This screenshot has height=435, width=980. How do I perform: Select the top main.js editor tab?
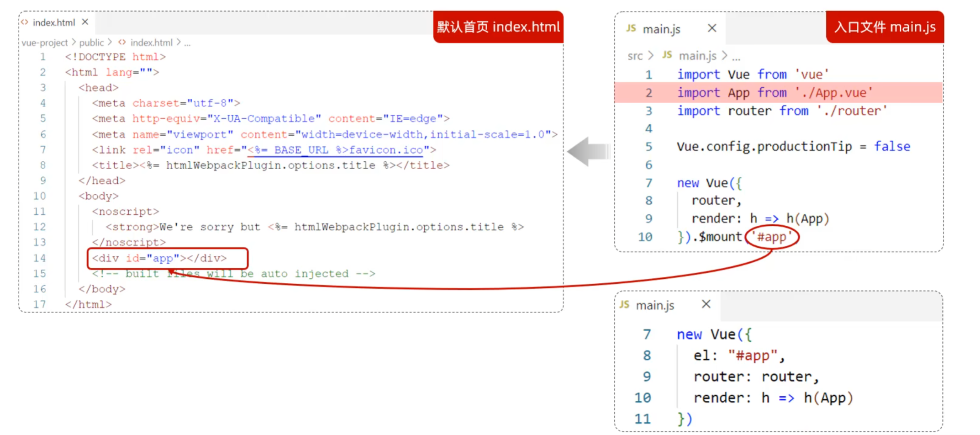(670, 29)
